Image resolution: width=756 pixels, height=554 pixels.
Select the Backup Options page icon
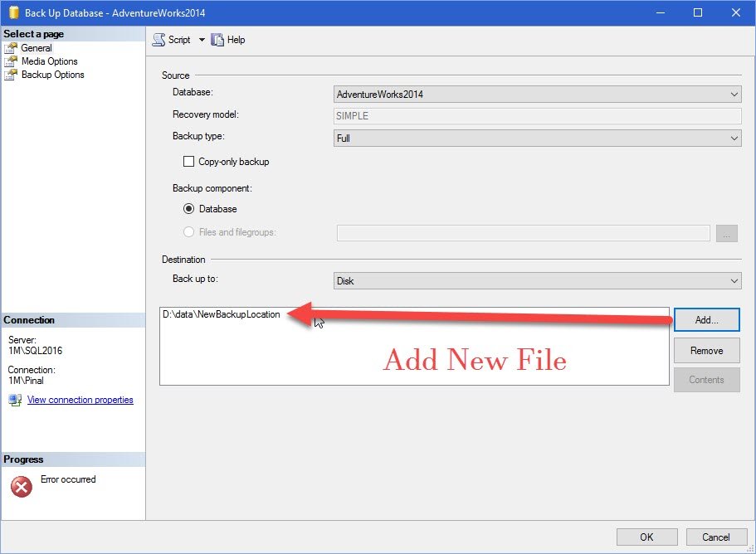pos(11,75)
